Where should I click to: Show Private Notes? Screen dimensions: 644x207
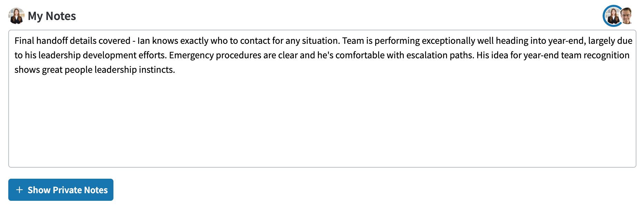(61, 190)
